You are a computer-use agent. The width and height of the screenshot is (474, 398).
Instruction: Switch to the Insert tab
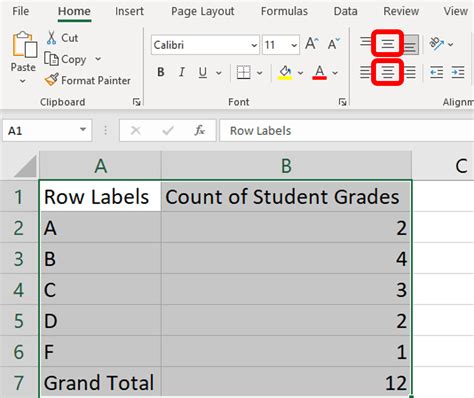click(129, 11)
